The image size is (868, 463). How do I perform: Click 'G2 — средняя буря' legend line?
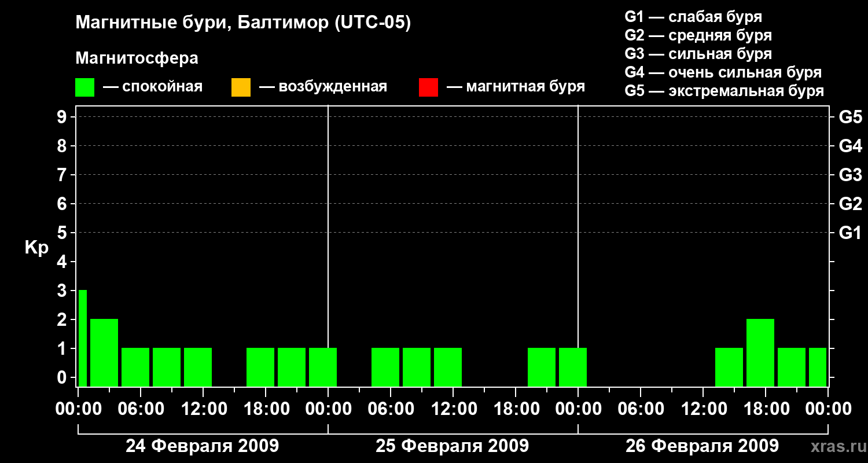[x=698, y=35]
